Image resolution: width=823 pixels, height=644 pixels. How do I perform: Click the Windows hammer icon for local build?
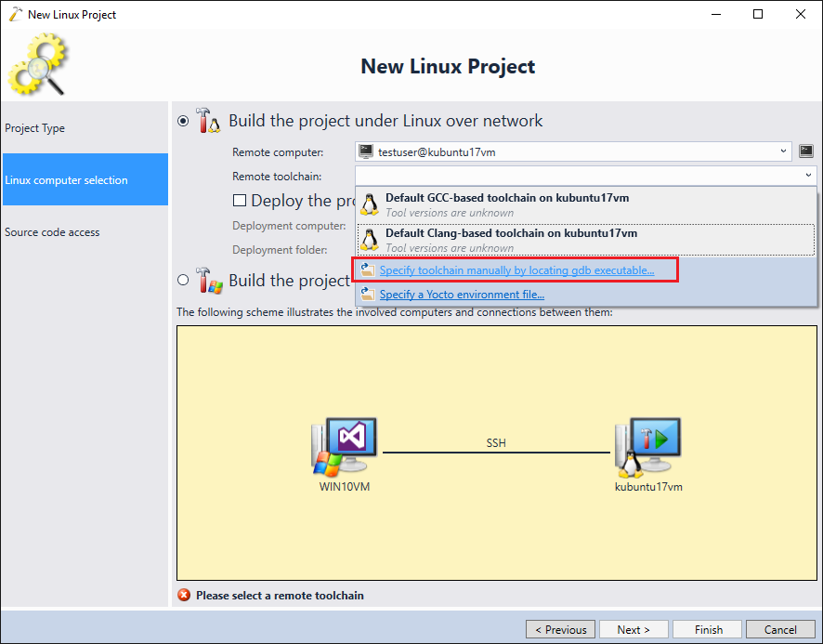208,280
